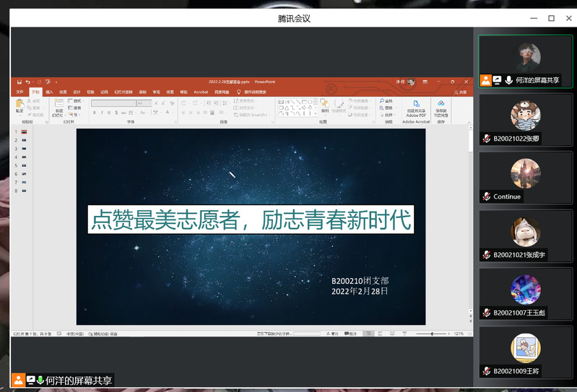Toggle italic formatting in font group
This screenshot has width=577, height=392.
(x=102, y=113)
